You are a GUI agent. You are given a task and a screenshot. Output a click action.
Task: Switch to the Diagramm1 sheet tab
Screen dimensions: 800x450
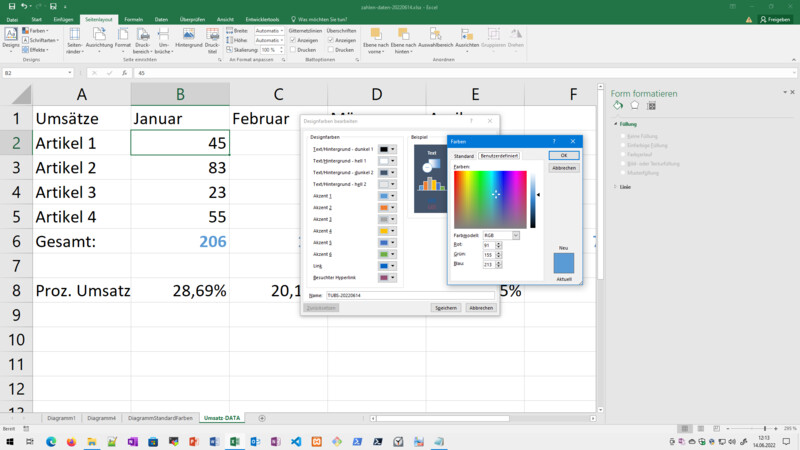point(61,418)
